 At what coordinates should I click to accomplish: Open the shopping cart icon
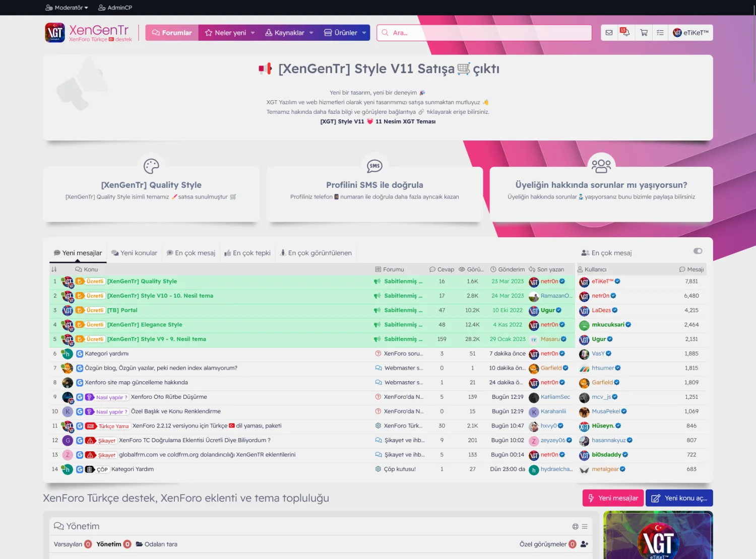[644, 33]
